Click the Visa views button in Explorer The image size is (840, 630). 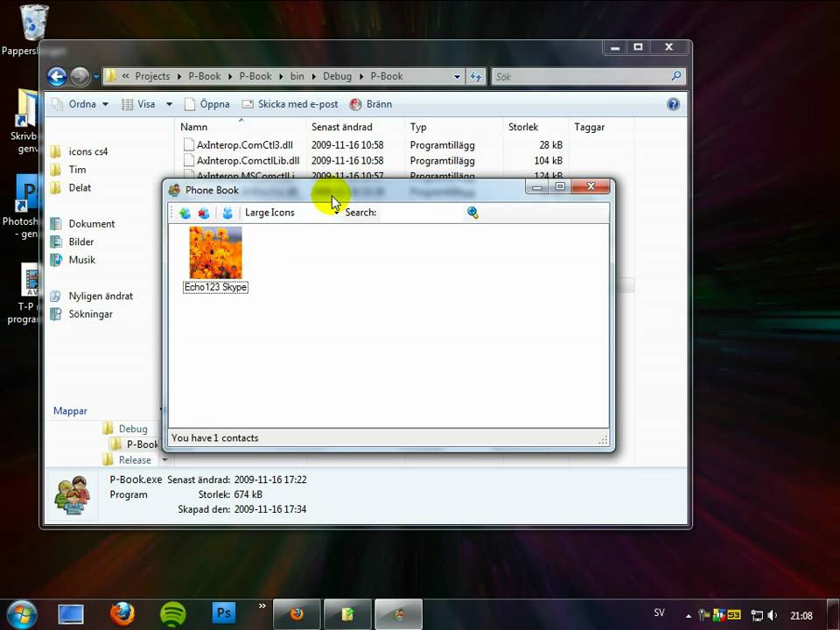point(139,104)
